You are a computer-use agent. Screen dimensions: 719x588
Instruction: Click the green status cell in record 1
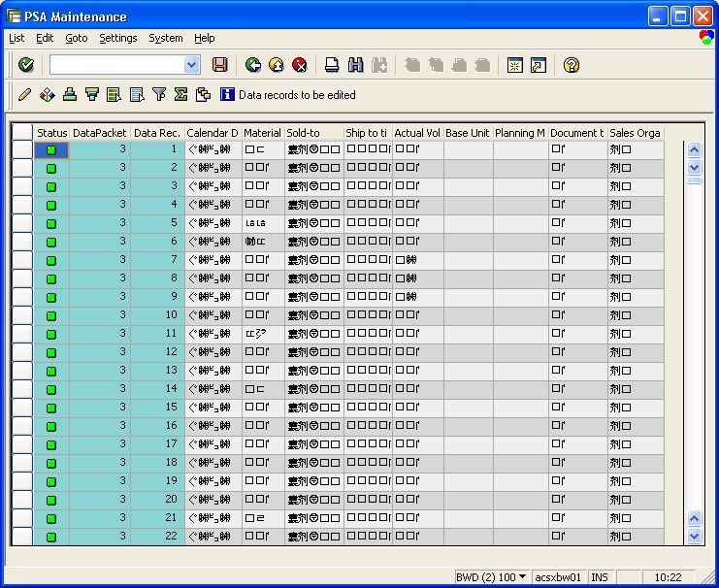tap(51, 150)
